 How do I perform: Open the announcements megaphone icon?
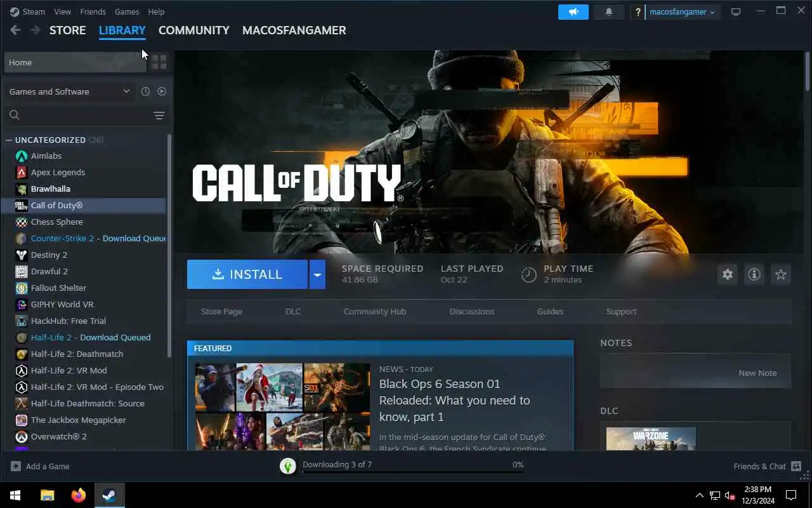pyautogui.click(x=573, y=12)
